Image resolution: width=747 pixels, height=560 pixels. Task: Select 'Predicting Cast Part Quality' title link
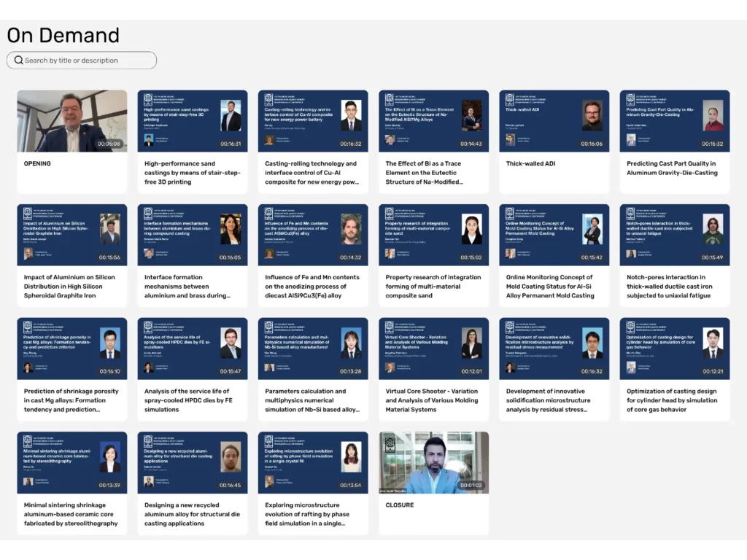click(672, 168)
